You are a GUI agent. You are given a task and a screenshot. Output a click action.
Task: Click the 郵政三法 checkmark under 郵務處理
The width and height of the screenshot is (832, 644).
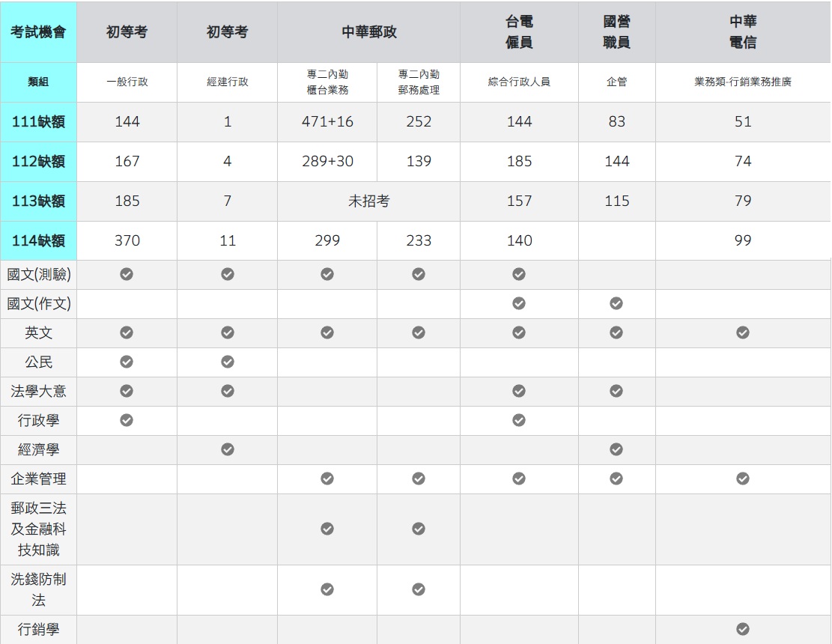pyautogui.click(x=419, y=529)
